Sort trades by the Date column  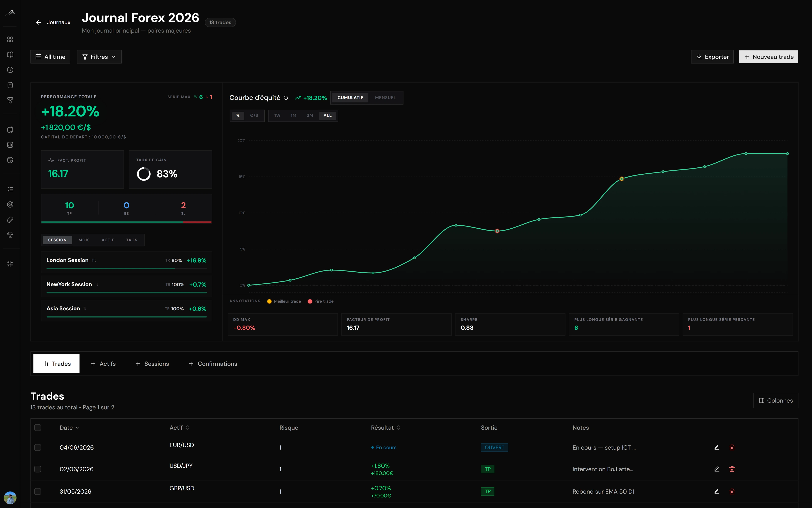[69, 428]
